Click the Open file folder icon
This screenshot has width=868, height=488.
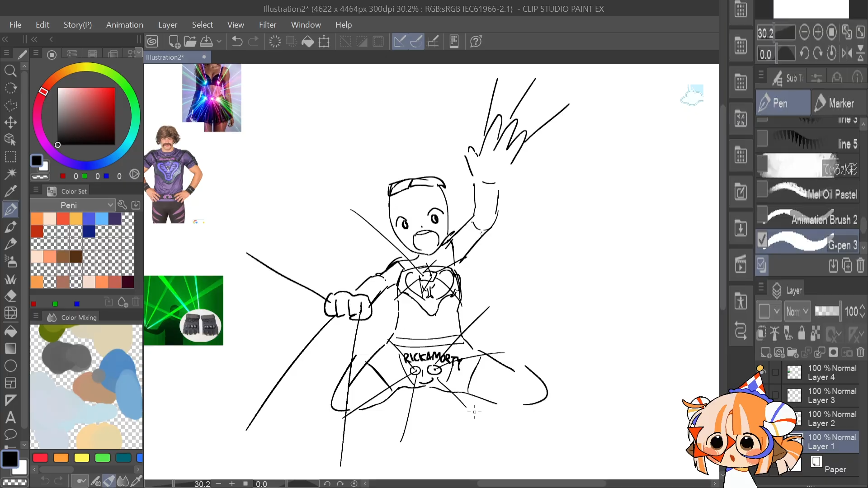[190, 42]
